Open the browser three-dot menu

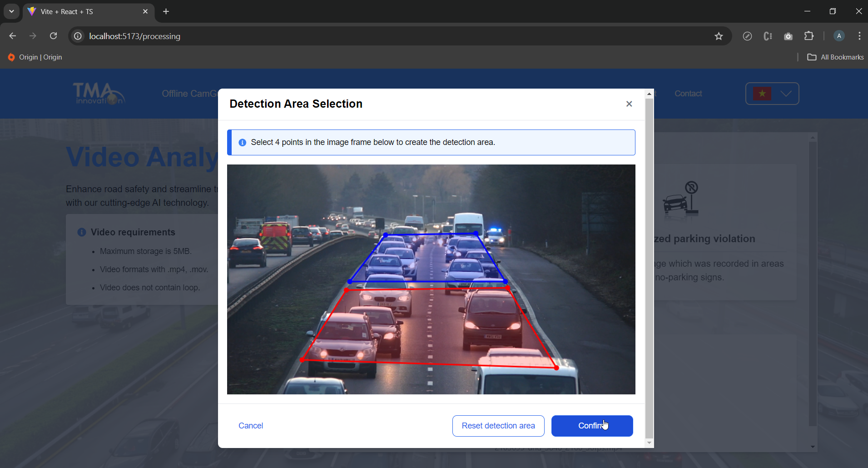pos(859,36)
